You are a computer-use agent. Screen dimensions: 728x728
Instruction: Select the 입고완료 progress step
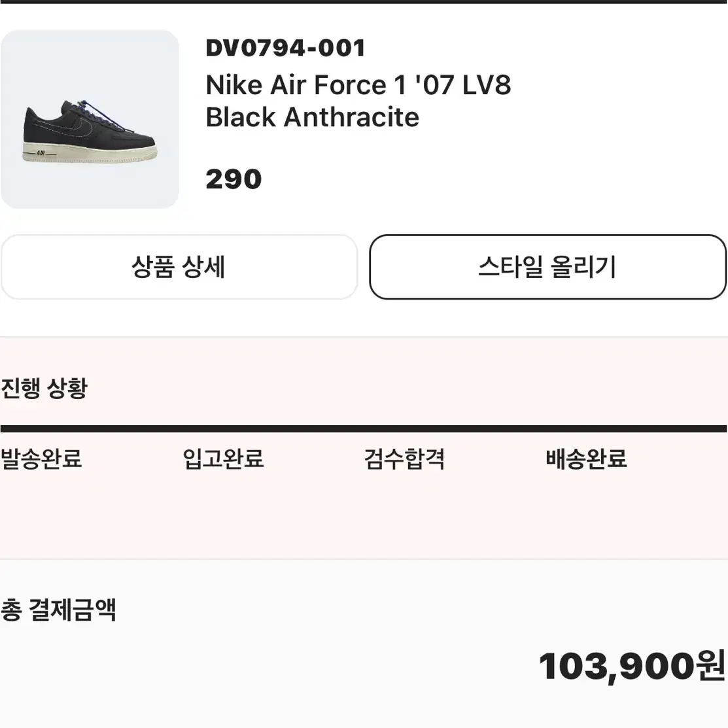tap(223, 459)
